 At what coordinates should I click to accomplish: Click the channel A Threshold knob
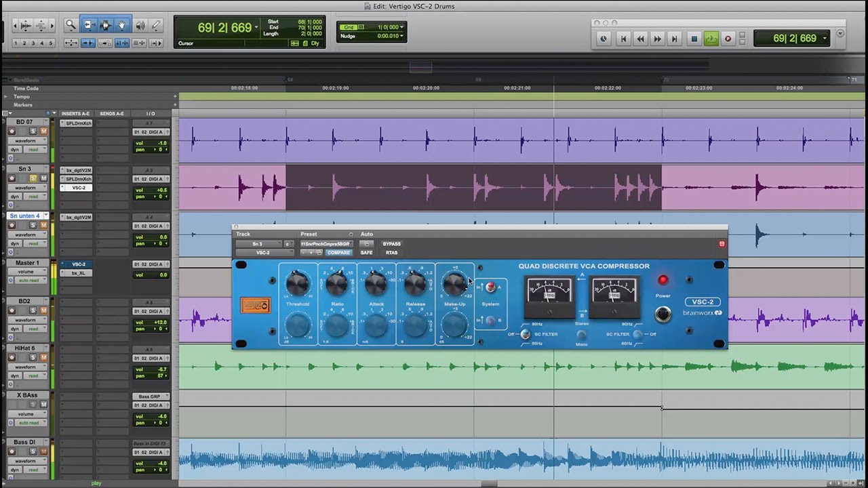(297, 285)
